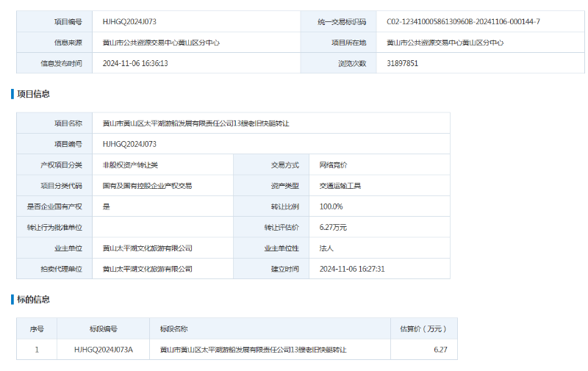Image resolution: width=588 pixels, height=371 pixels.
Task: Click the lot number HJHGQ2024J073A
Action: pos(103,350)
